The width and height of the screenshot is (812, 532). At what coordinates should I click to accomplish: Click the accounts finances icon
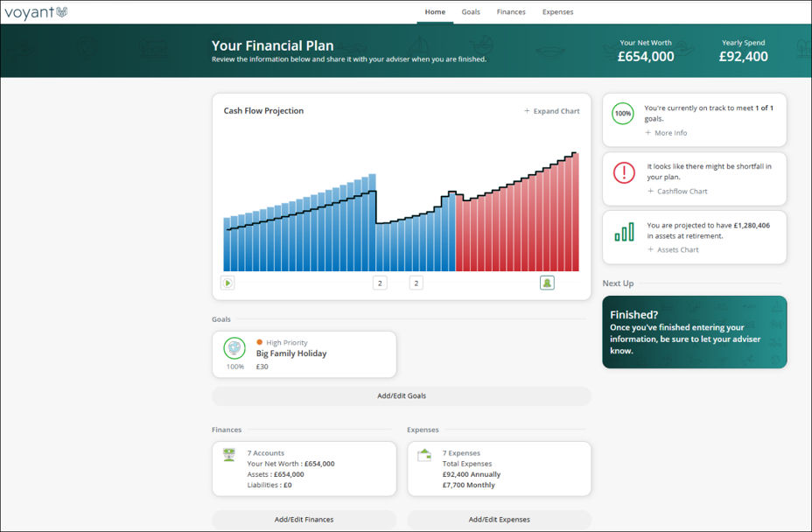point(229,455)
